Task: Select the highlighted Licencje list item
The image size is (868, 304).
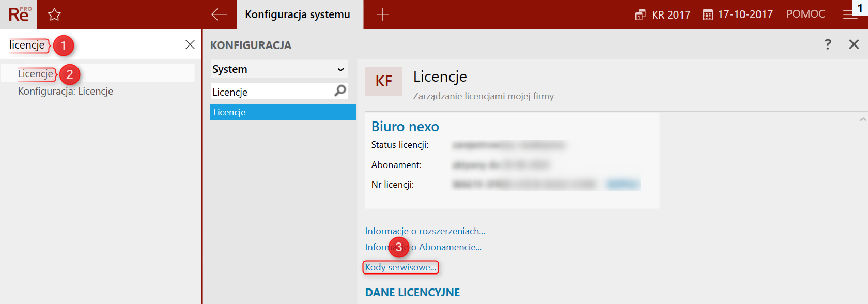Action: (283, 112)
